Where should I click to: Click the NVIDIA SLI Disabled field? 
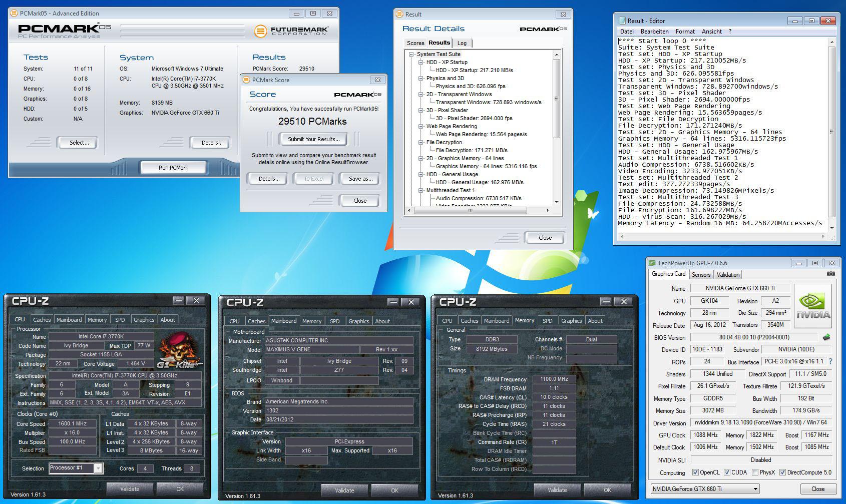pos(761,460)
